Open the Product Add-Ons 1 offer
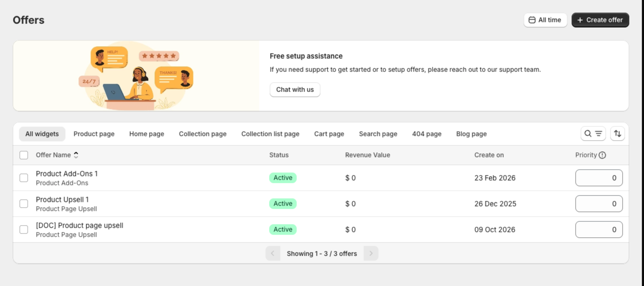The height and width of the screenshot is (286, 644). pos(67,174)
